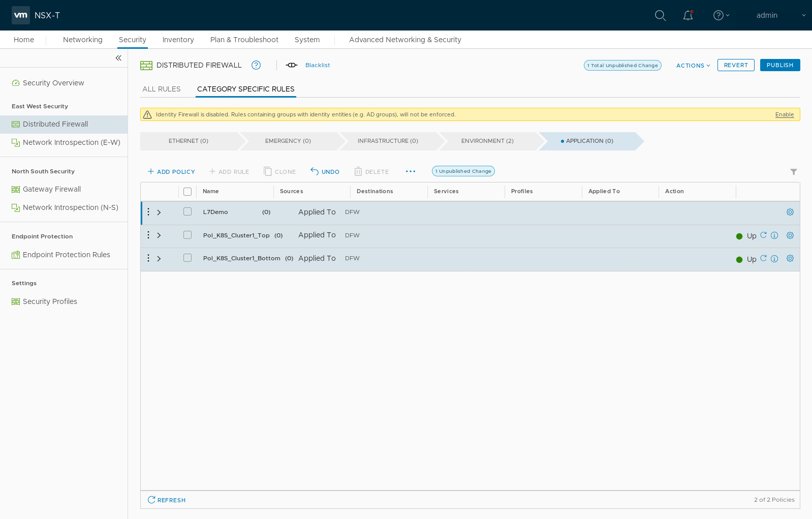Open settings gear for Pol_K8S_Cluster1_Bottom

tap(790, 258)
